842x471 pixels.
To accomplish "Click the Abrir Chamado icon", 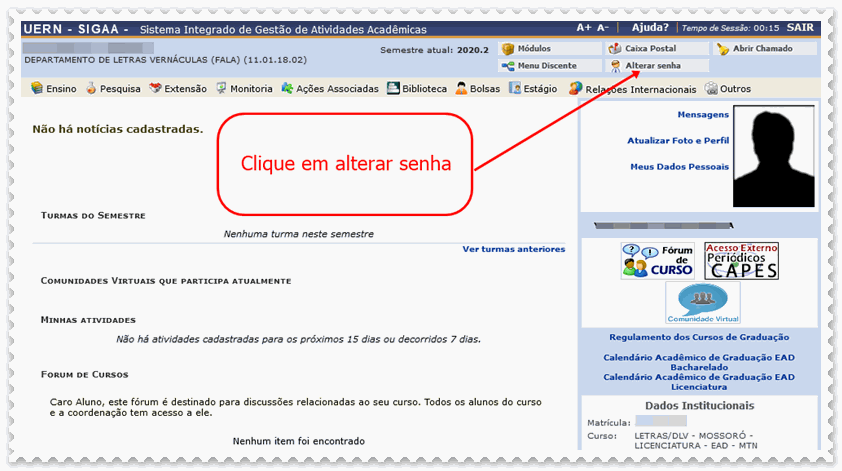I will tap(723, 49).
